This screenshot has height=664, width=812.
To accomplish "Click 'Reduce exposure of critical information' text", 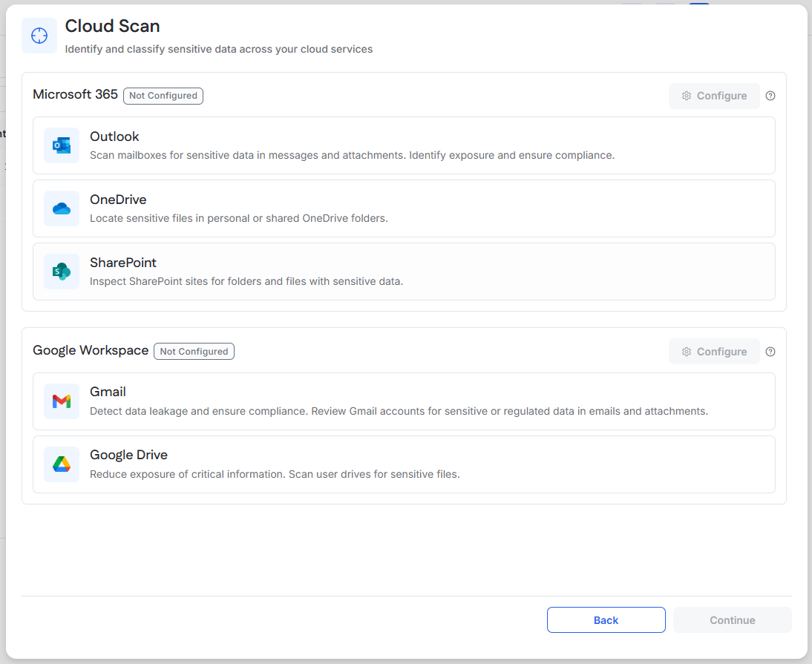I will tap(275, 475).
